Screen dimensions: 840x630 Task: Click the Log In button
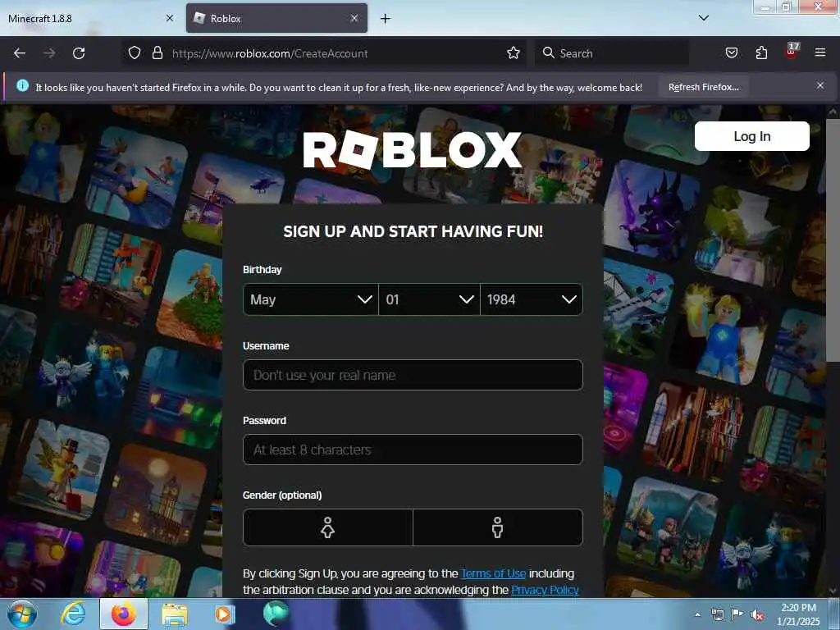point(751,136)
